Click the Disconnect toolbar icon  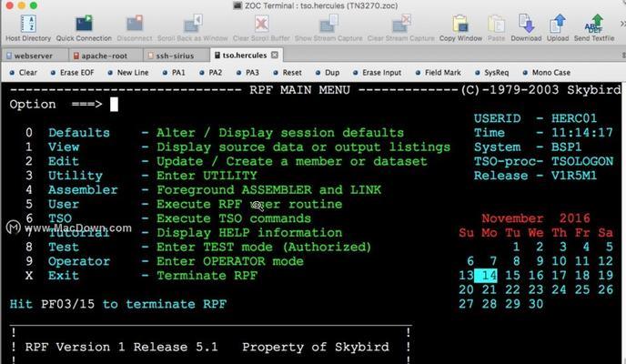[135, 24]
